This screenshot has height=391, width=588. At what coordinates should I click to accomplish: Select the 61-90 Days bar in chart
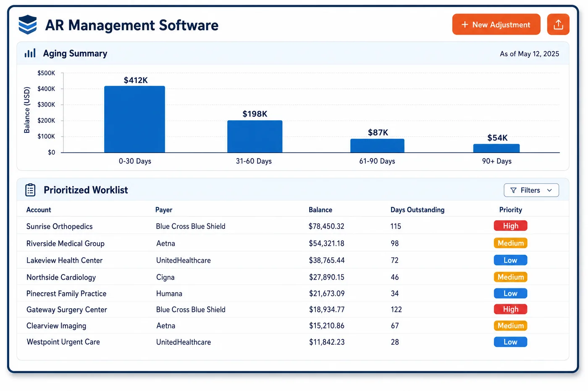pyautogui.click(x=378, y=146)
